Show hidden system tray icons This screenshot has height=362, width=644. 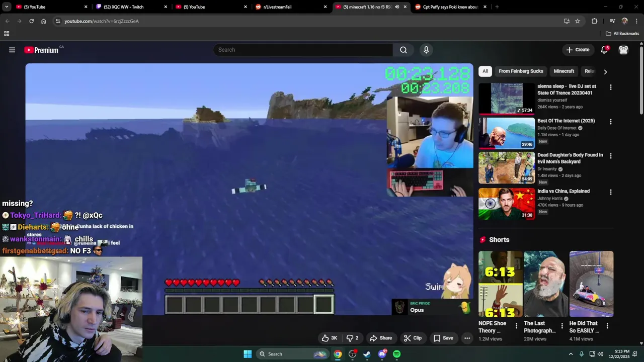coord(571,354)
